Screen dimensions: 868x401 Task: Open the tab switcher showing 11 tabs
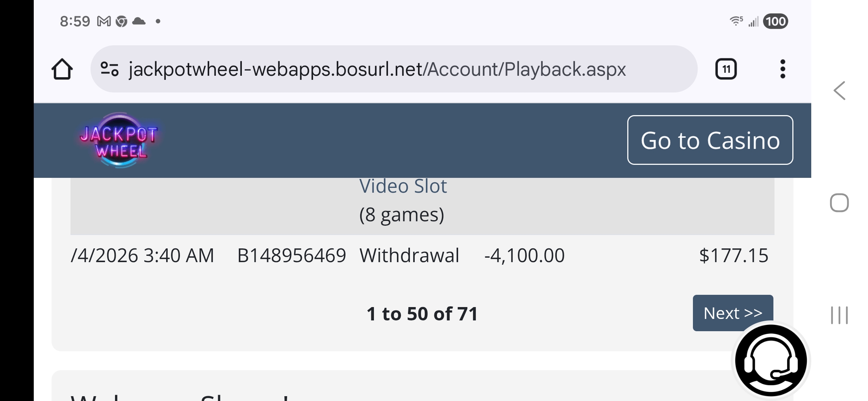[x=726, y=69]
